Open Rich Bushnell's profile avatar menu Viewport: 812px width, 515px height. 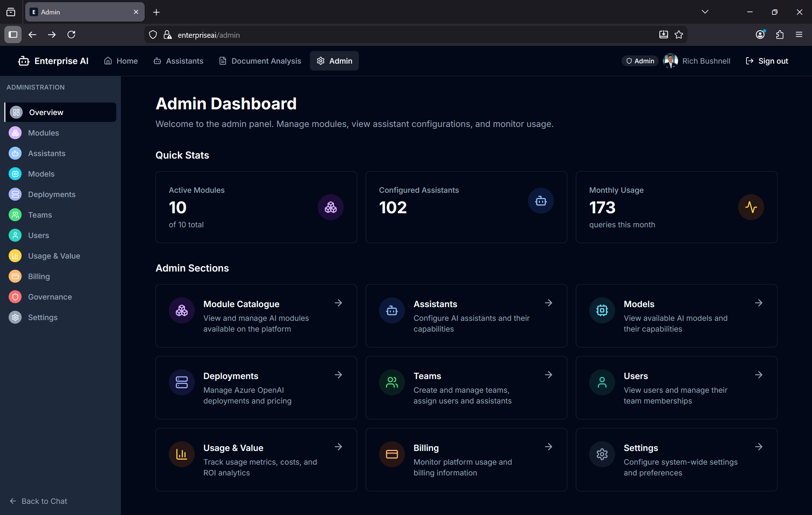tap(670, 61)
